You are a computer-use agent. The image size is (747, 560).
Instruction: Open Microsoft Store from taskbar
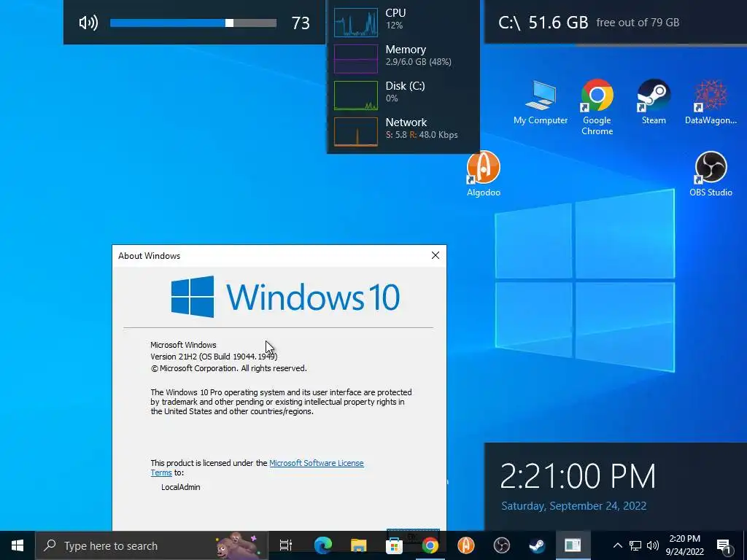(x=394, y=545)
